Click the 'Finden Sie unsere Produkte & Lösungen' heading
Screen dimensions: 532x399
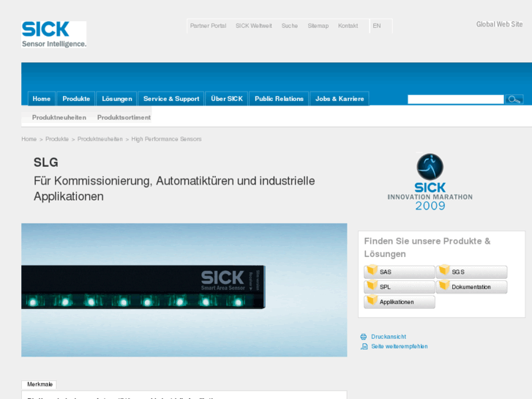click(427, 247)
